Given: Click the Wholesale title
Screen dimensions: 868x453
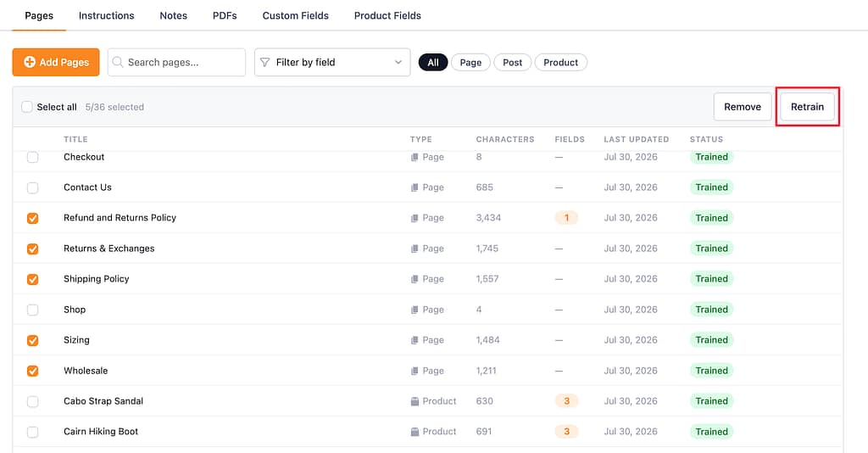Looking at the screenshot, I should (86, 371).
